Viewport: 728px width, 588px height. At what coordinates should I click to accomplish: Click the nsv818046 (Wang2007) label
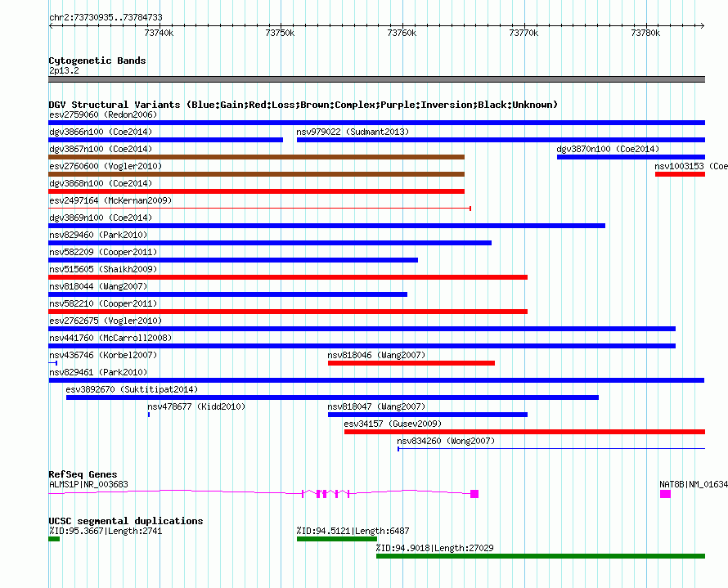click(376, 355)
